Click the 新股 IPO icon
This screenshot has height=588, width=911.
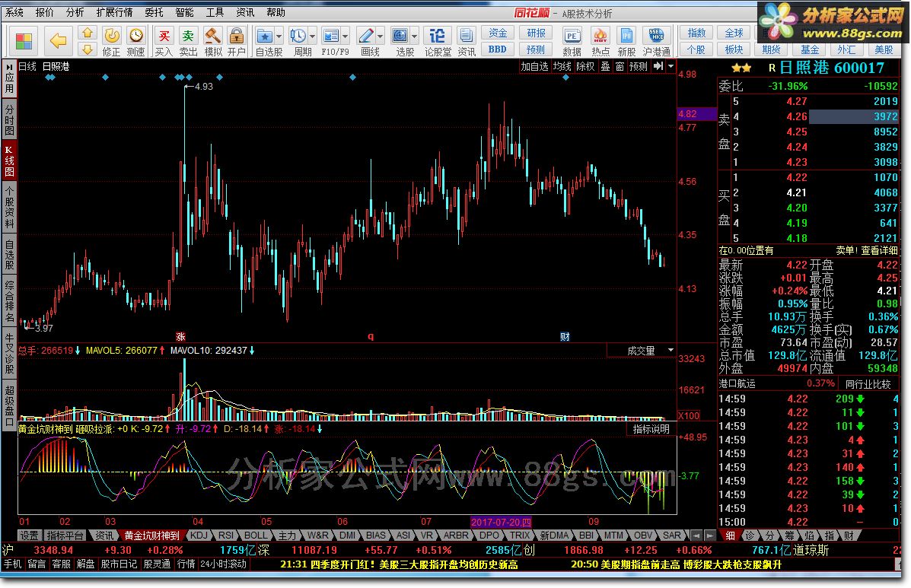click(x=626, y=36)
